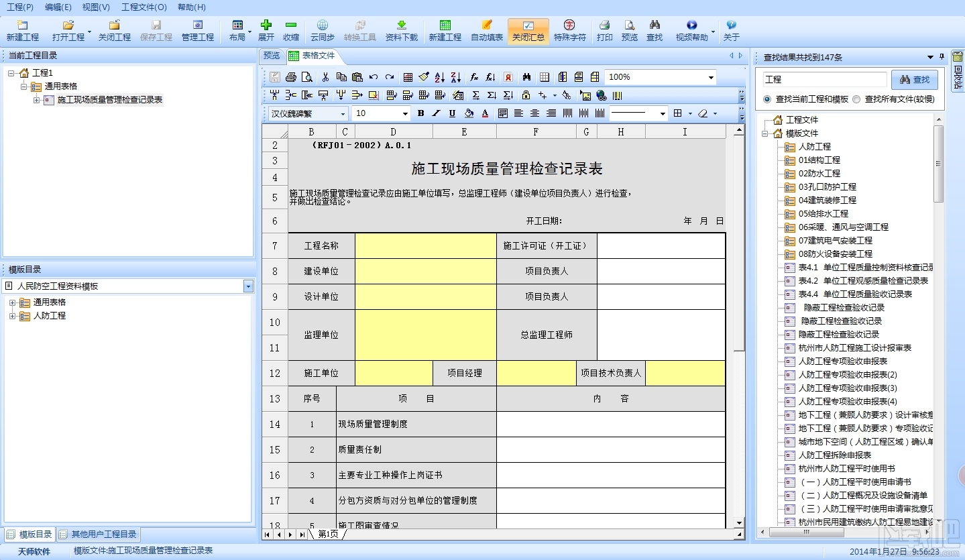The width and height of the screenshot is (965, 560).
Task: Click the 管理工程 manage project icon
Action: (x=198, y=31)
